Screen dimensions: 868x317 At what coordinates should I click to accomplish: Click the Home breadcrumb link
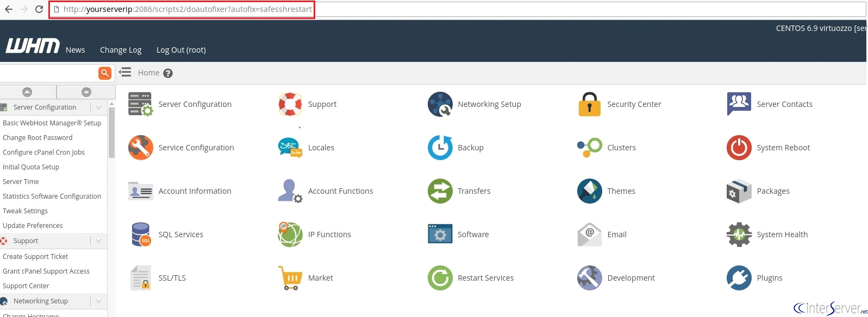tap(148, 73)
